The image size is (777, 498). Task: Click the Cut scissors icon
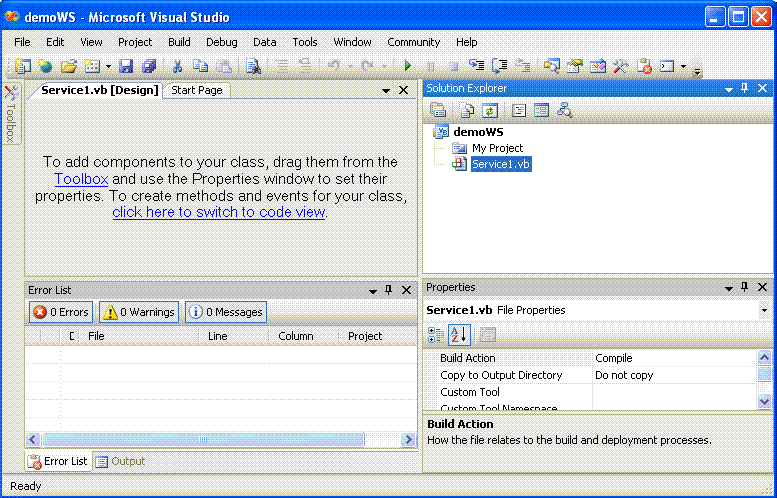coord(177,66)
